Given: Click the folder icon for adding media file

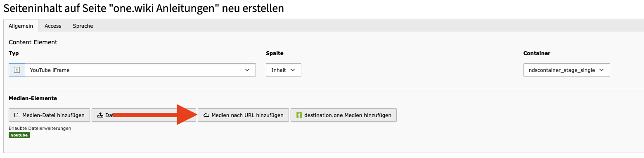Looking at the screenshot, I should point(17,115).
